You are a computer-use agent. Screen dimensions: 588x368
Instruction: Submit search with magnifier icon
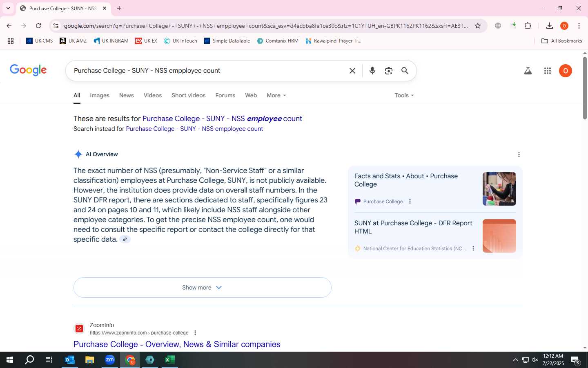405,71
